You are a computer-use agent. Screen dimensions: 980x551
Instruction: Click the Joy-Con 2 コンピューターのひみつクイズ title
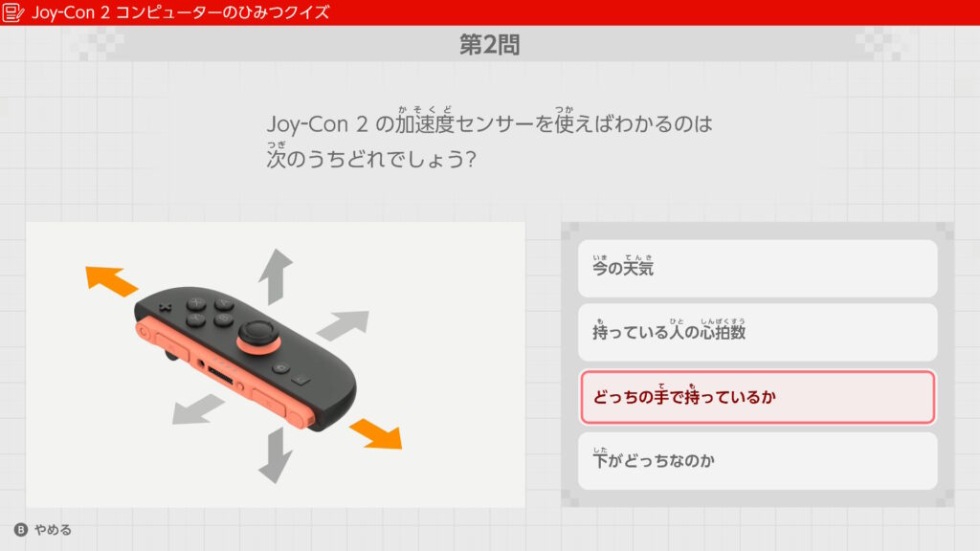tap(180, 12)
